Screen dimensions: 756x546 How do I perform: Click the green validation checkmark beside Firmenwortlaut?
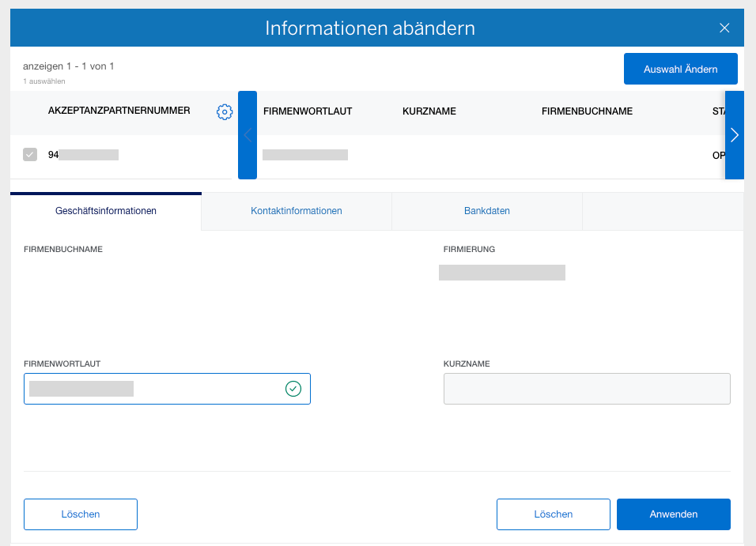[x=293, y=389]
